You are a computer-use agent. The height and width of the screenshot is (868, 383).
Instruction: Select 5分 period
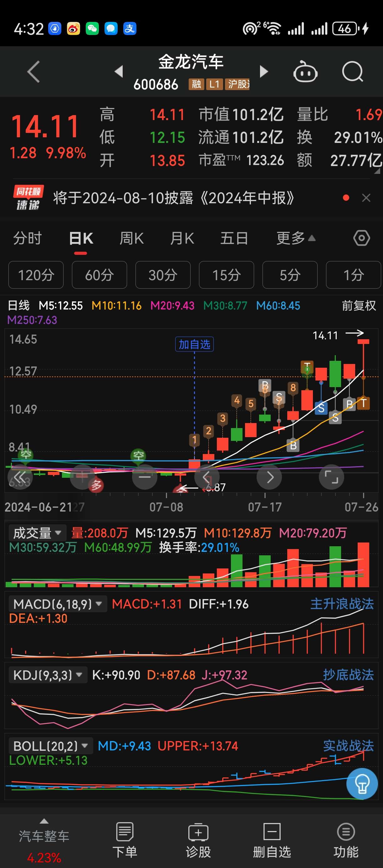290,275
